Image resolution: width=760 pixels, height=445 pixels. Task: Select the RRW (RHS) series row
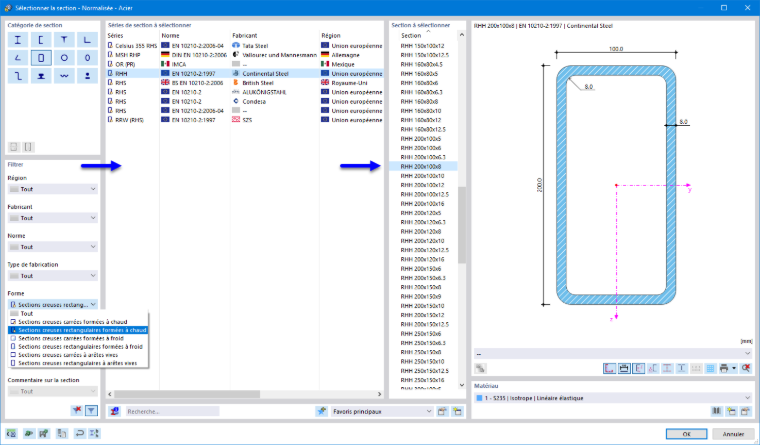pyautogui.click(x=244, y=120)
